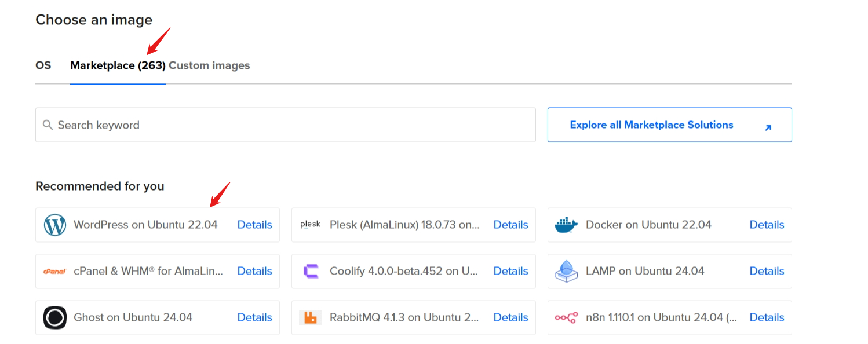Click the LAMP stack icon
This screenshot has width=868, height=344.
click(566, 271)
